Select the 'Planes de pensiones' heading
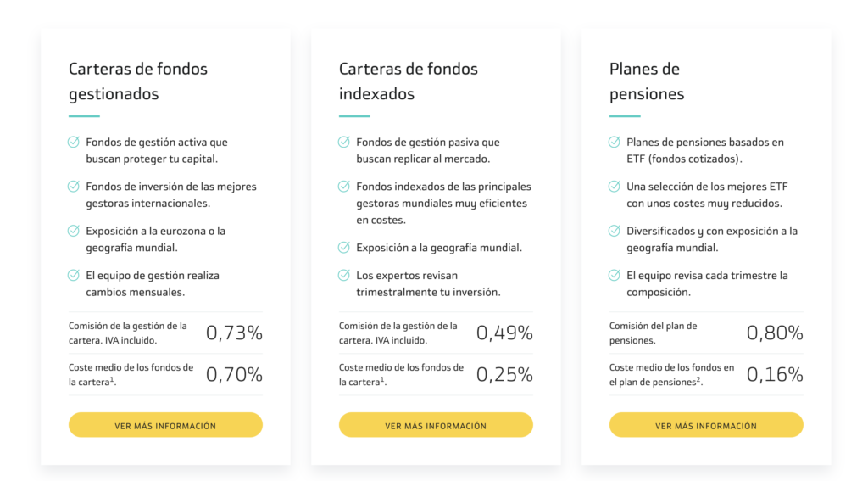This screenshot has height=481, width=868. point(647,81)
